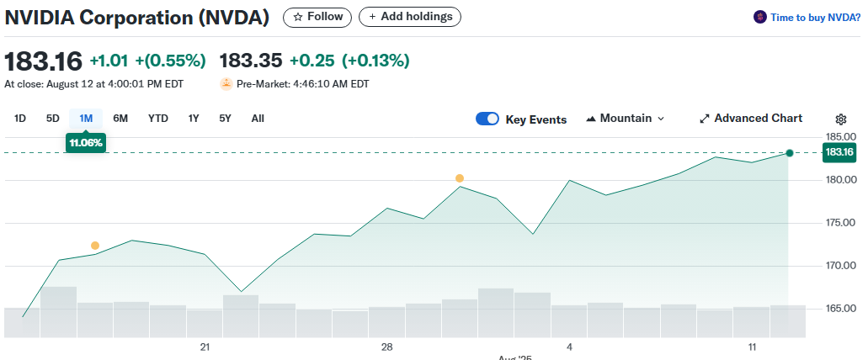Click the current price dot on chart line
Screen dimensions: 868x360
point(790,152)
